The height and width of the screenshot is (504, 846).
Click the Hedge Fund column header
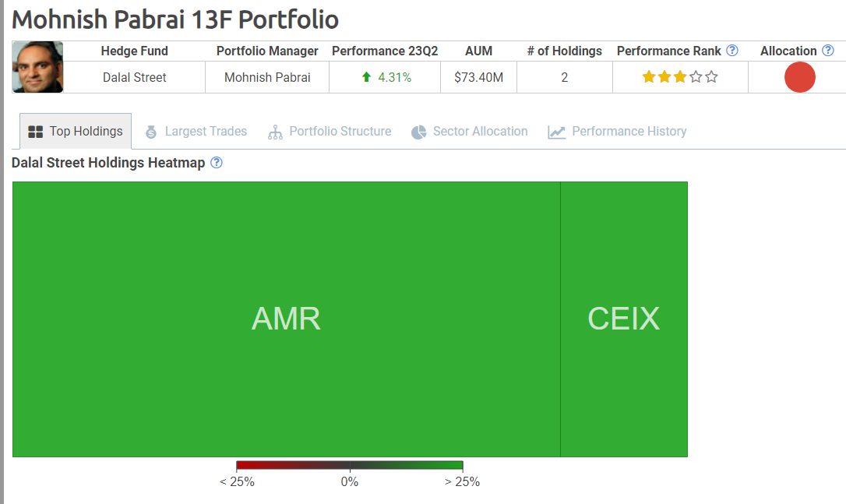pyautogui.click(x=134, y=51)
